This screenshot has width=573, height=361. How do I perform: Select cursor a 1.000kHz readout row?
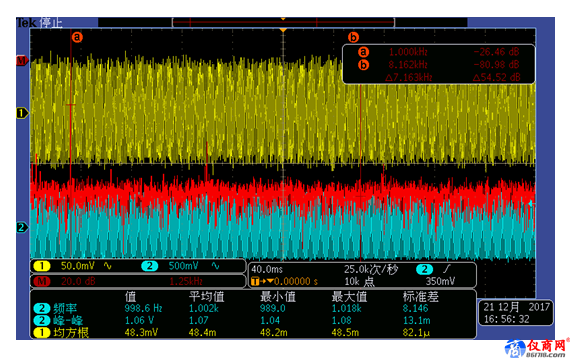439,52
